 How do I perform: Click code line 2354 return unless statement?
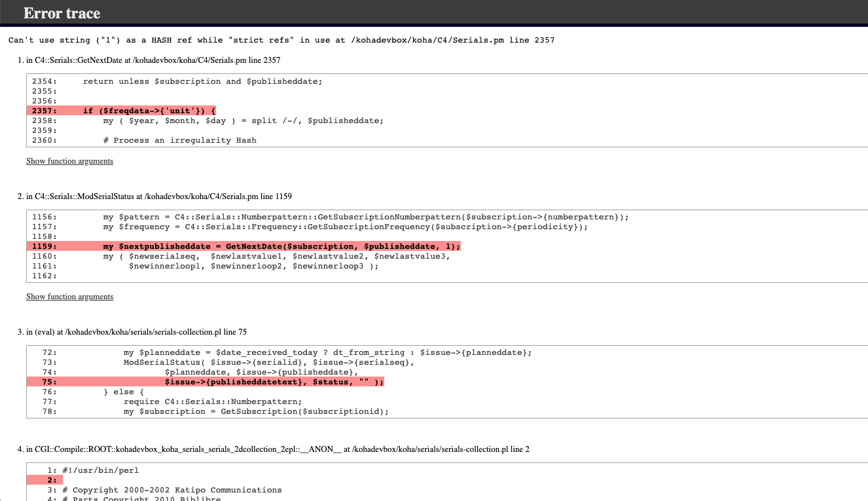(x=202, y=81)
